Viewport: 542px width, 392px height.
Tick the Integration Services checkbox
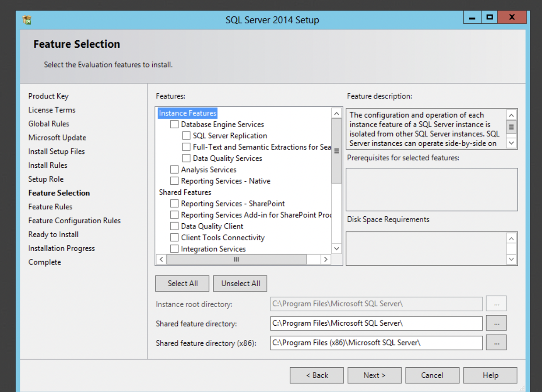[174, 249]
